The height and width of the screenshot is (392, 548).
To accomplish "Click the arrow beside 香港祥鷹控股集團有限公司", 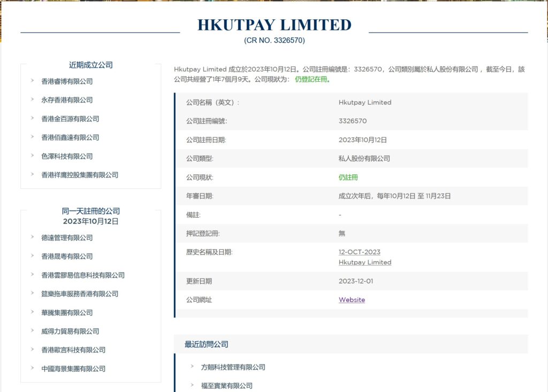I will coord(32,174).
